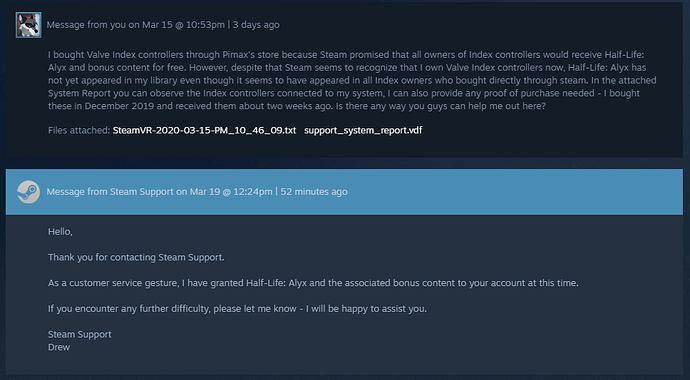The height and width of the screenshot is (380, 690).
Task: Click the 'Files attached:' label
Action: click(x=79, y=131)
